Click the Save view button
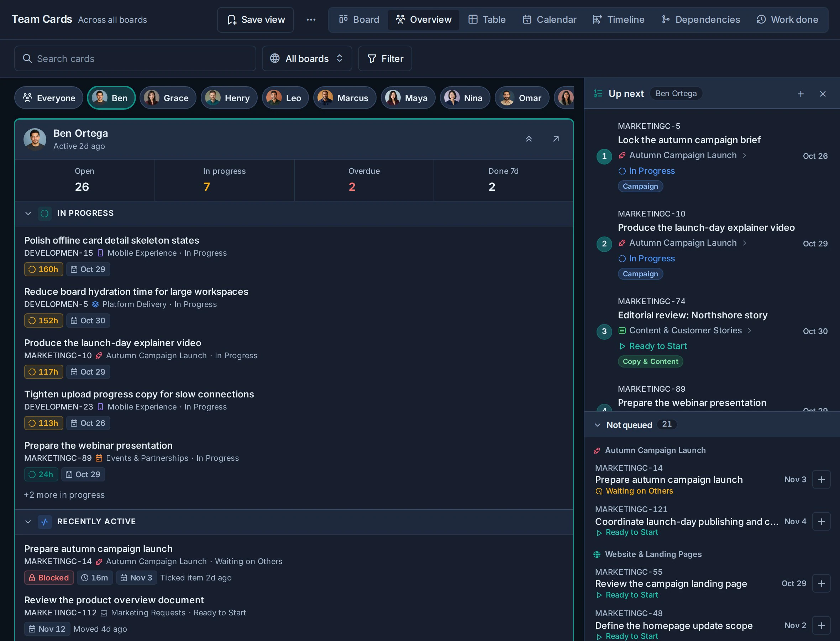Viewport: 840px width, 641px height. [x=256, y=20]
